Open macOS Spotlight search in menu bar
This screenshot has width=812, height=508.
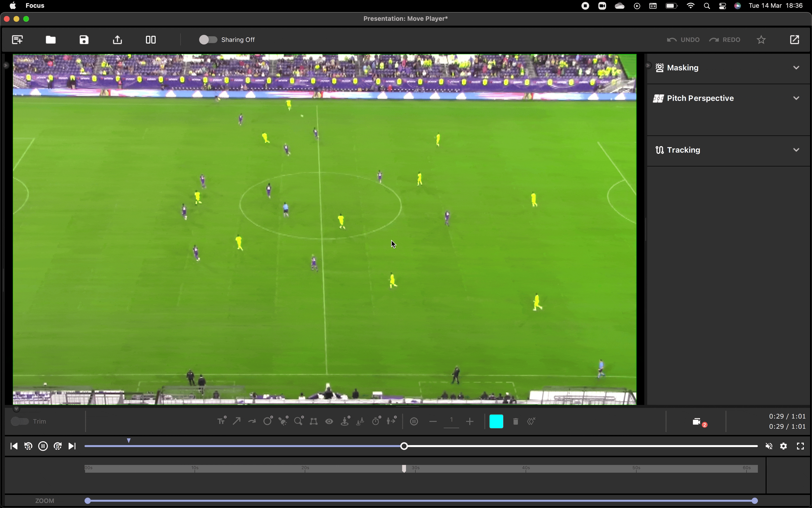coord(707,6)
